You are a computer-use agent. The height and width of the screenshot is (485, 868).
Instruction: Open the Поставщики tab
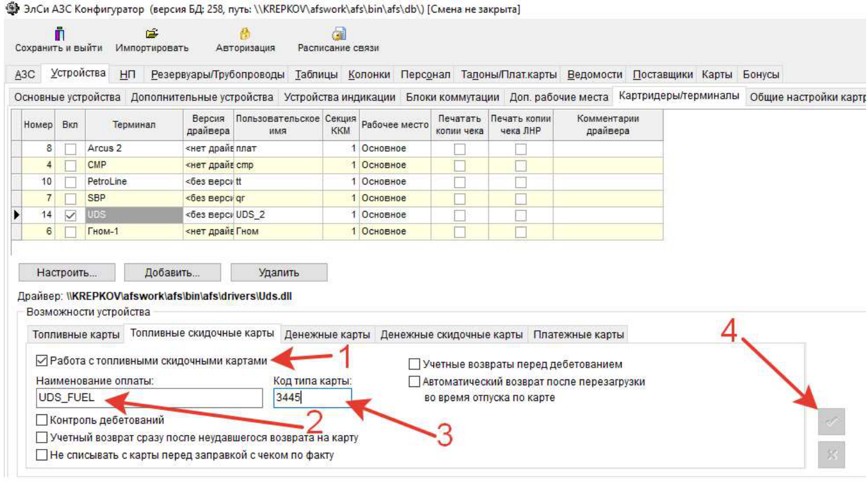(663, 75)
